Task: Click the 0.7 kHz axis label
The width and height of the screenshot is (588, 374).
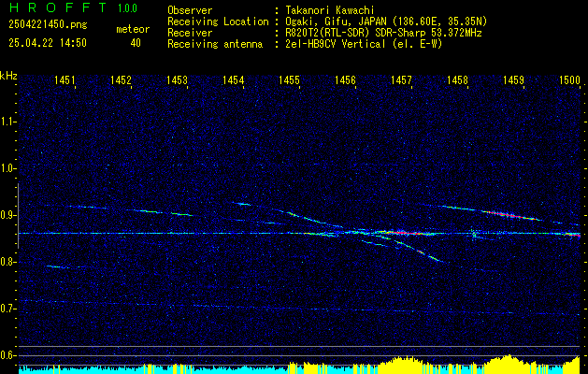Action: (7, 309)
